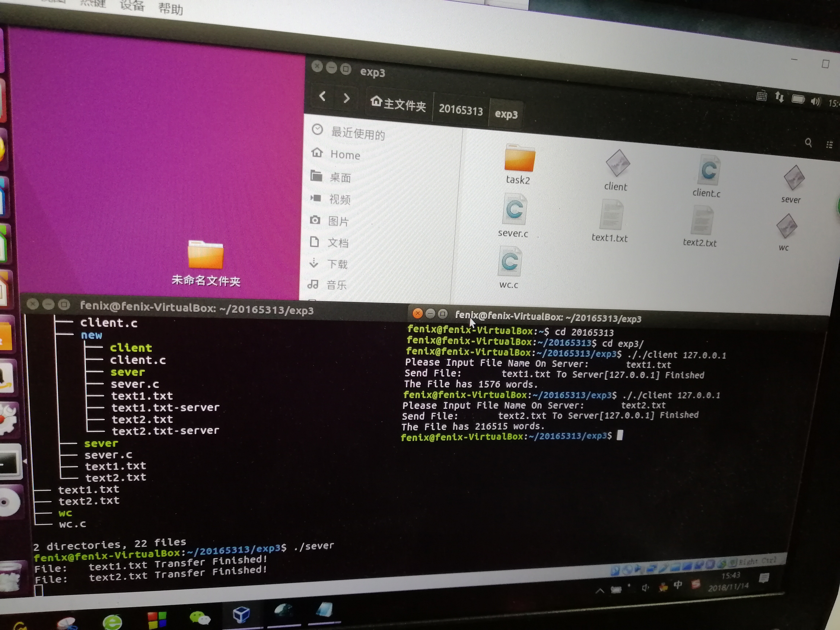Select the exp3 breadcrumb segment
This screenshot has width=840, height=630.
506,114
